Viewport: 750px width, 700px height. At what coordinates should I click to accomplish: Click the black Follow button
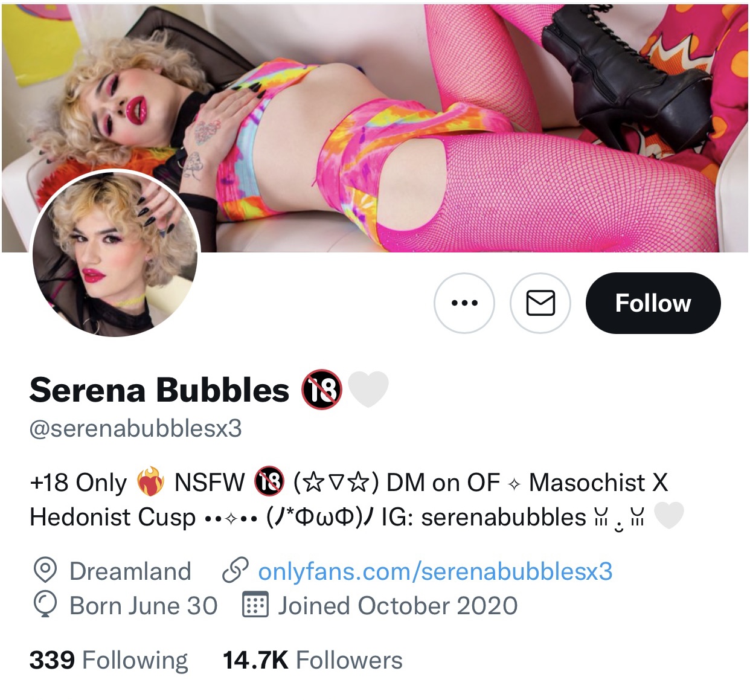pos(653,303)
